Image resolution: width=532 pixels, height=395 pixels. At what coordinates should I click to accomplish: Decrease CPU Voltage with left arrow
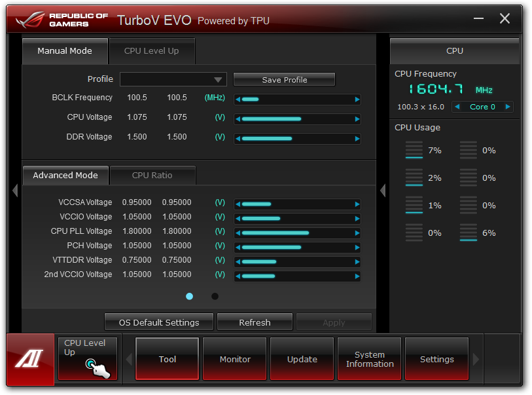pos(238,119)
